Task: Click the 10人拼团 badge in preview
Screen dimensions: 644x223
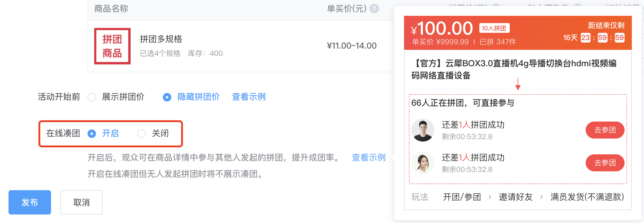Action: pos(494,28)
